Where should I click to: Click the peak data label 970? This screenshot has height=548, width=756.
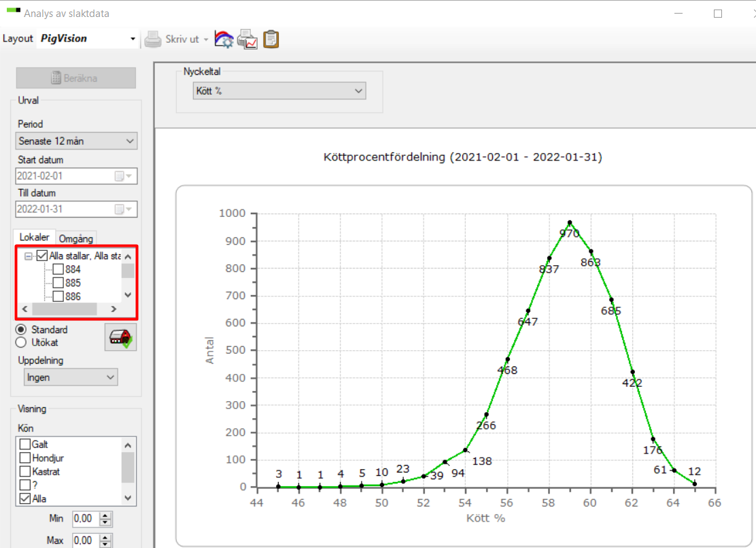[x=570, y=234]
